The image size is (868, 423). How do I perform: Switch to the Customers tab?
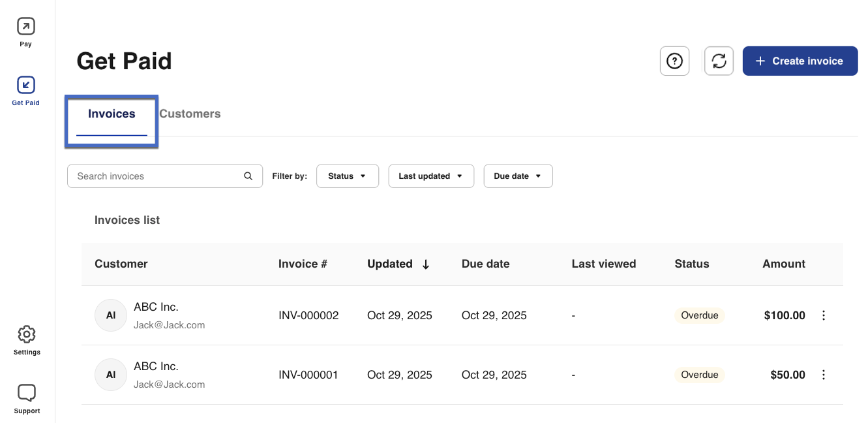pos(190,114)
